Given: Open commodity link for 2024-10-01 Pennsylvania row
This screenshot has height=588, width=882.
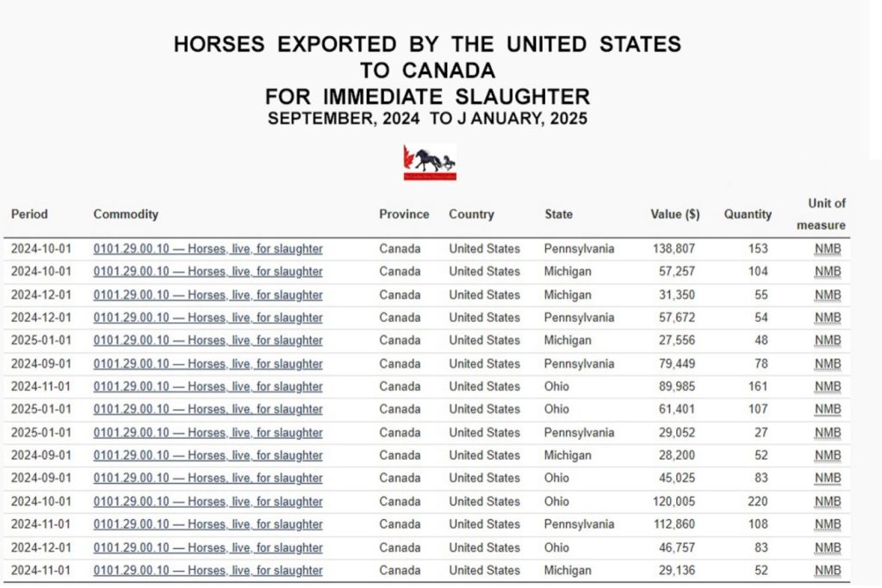Looking at the screenshot, I should (208, 249).
